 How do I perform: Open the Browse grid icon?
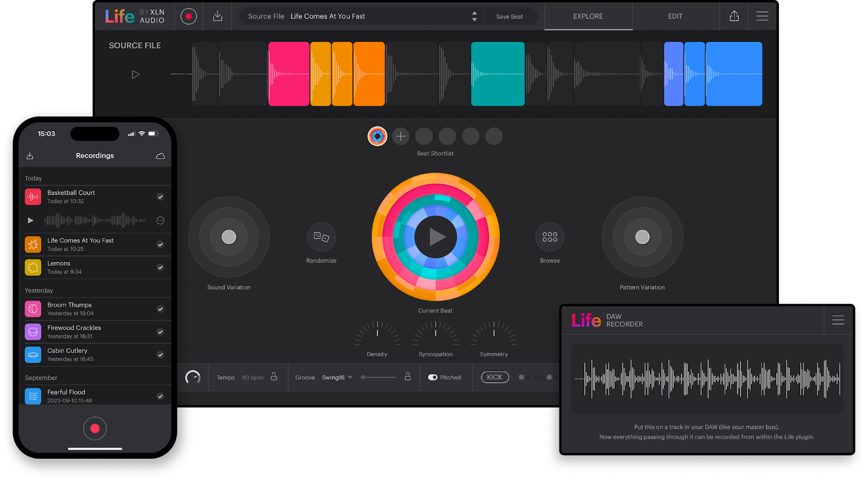(x=550, y=237)
